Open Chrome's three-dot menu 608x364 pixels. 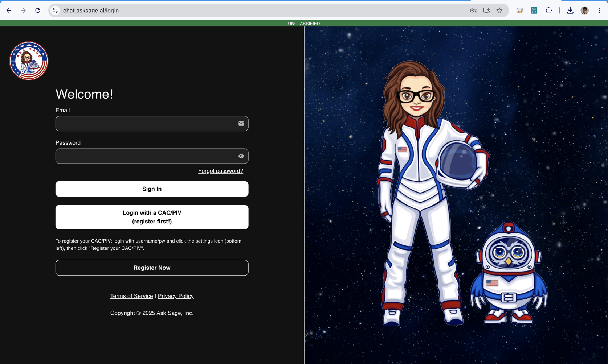599,11
